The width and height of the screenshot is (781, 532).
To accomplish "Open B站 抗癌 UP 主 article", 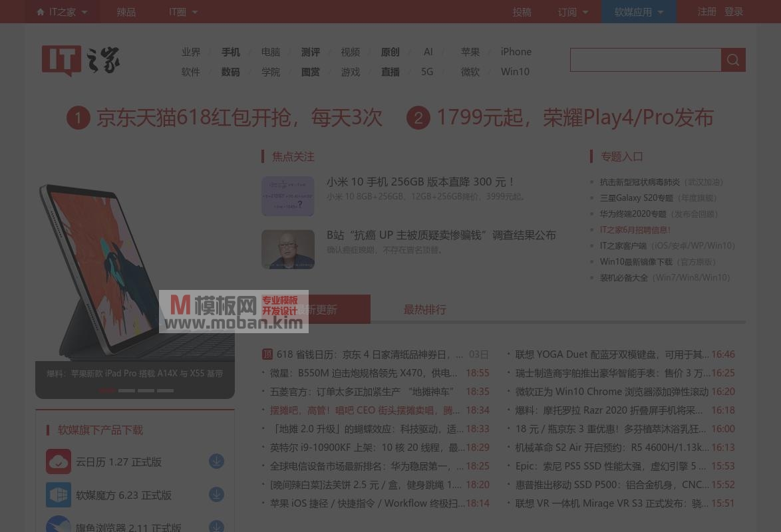I will point(441,235).
